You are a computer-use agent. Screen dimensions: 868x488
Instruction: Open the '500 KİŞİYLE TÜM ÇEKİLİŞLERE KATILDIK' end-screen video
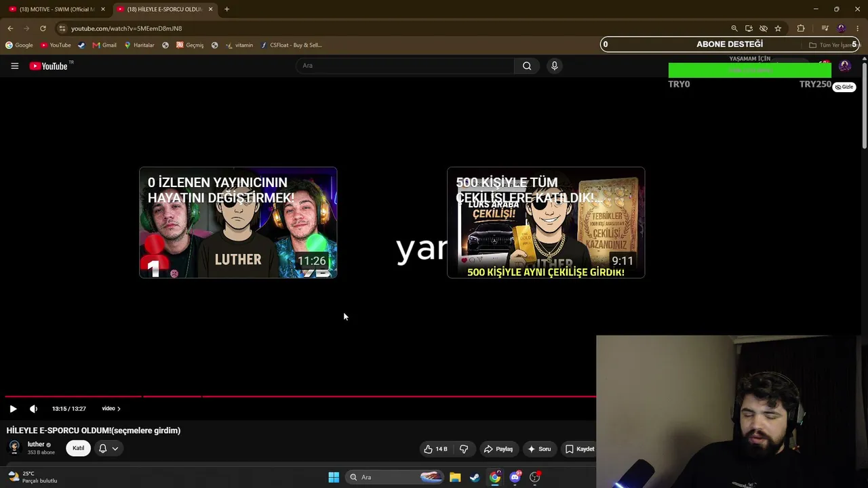pos(546,222)
